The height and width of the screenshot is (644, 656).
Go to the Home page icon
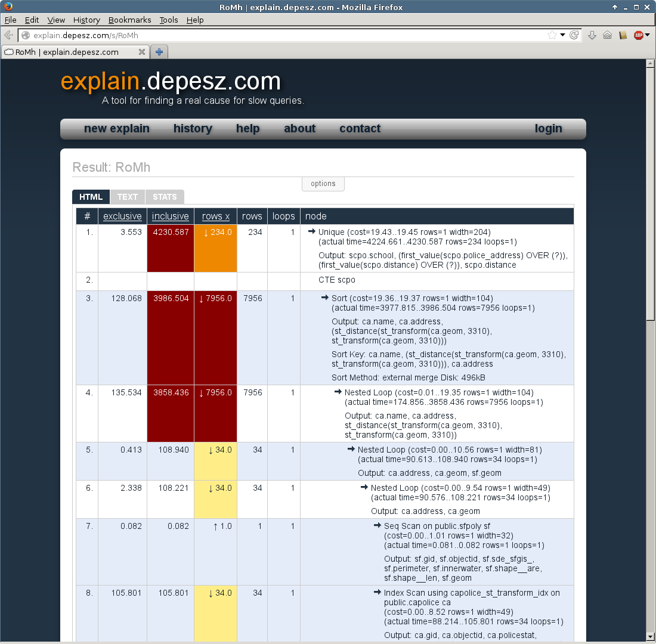coord(608,35)
